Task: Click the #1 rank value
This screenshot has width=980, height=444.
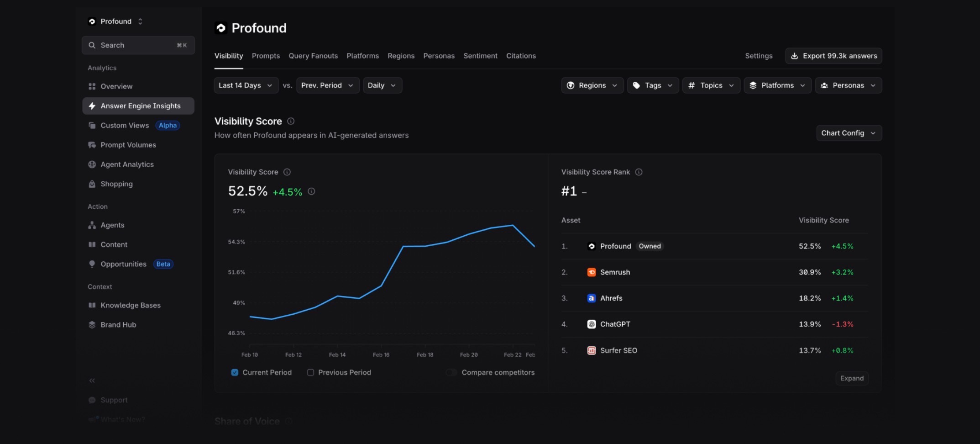Action: tap(569, 191)
